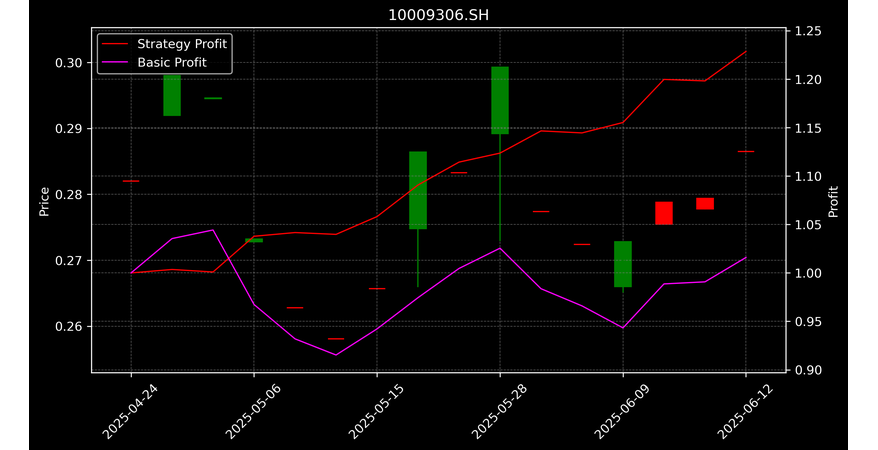The image size is (878, 450).
Task: Click the 0.30 price tick label
Action: (68, 63)
